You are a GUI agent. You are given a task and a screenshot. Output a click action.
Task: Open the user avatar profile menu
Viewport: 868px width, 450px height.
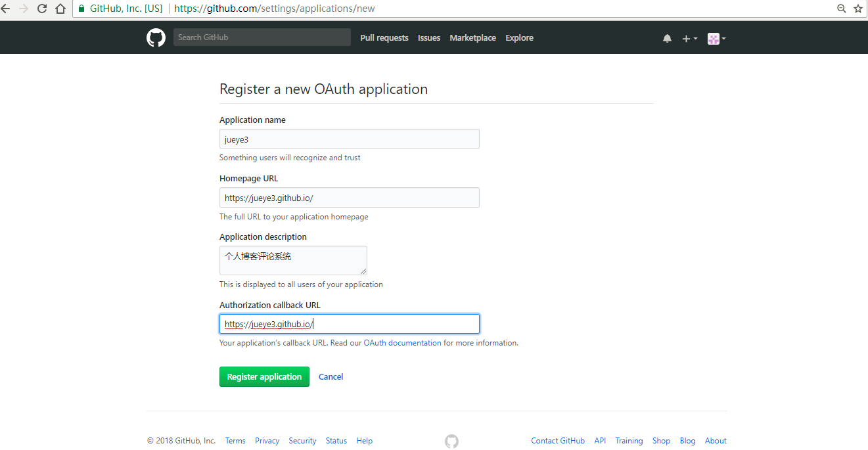coord(716,38)
